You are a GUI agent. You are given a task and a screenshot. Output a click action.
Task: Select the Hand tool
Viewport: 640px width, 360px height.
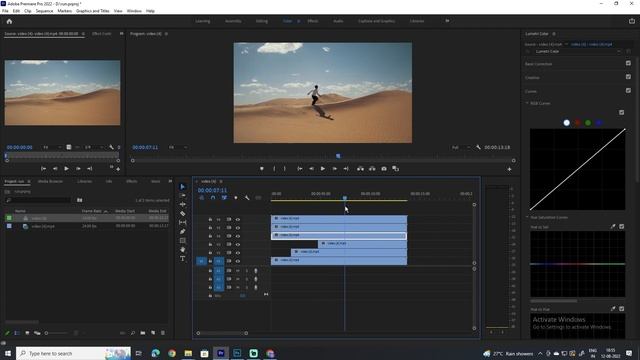click(x=182, y=249)
